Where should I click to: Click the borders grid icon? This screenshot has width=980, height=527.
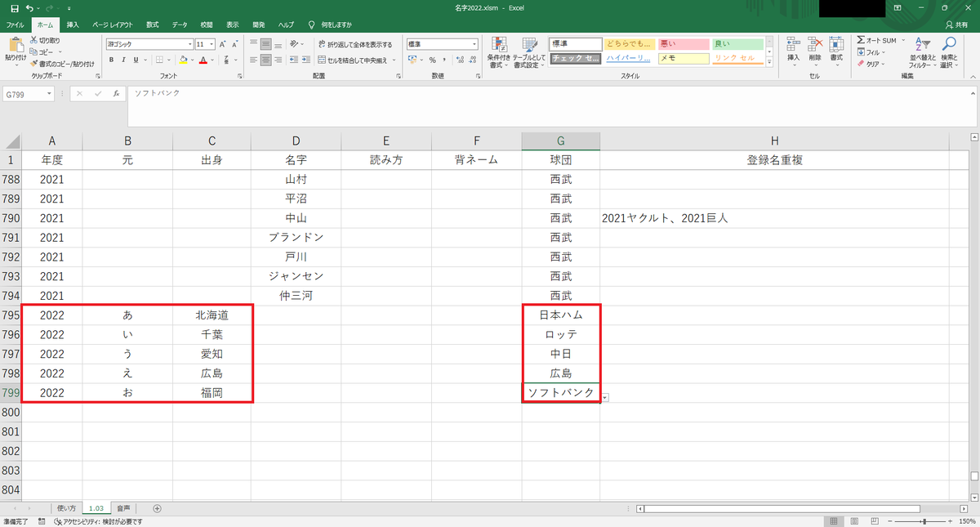159,60
